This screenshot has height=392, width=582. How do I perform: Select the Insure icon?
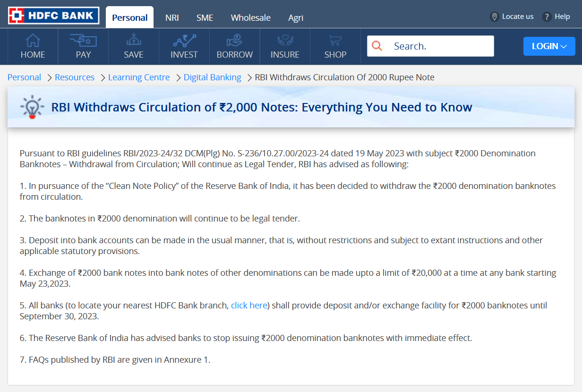(285, 40)
